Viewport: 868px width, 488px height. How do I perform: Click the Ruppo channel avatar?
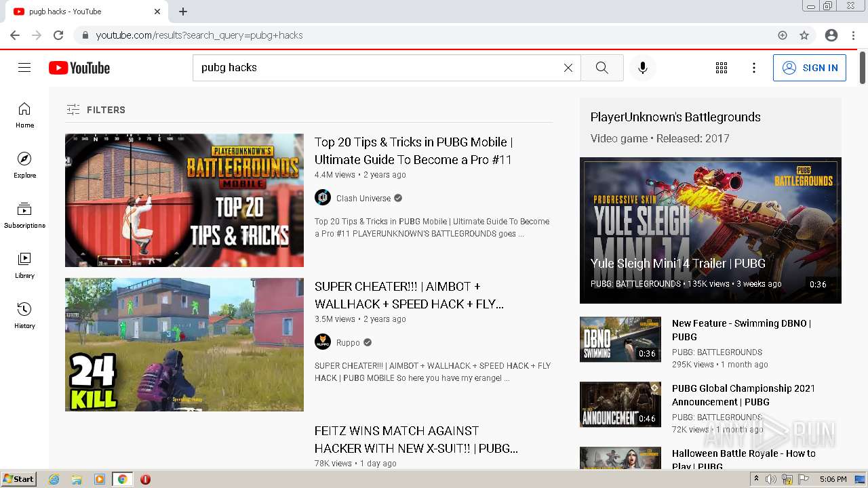pos(323,342)
